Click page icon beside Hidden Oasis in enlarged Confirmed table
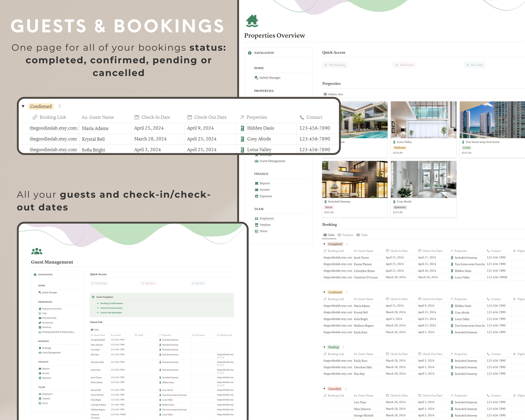525x420 pixels. click(242, 128)
